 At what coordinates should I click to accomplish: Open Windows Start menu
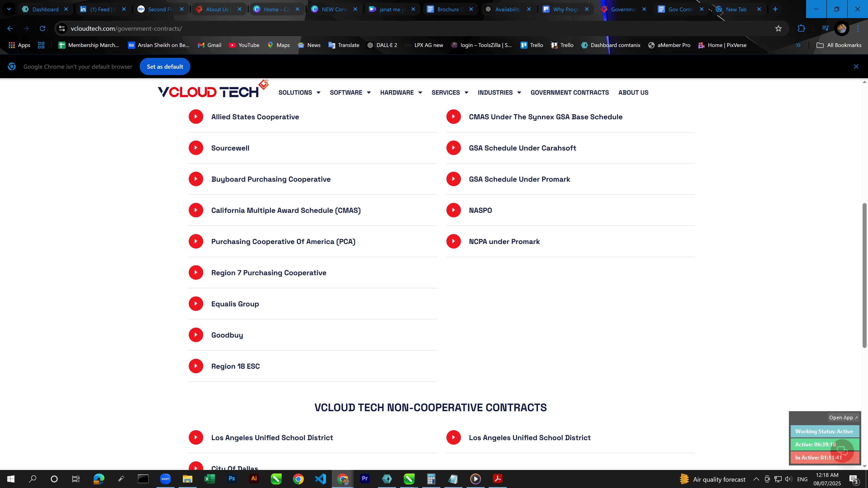click(x=11, y=479)
